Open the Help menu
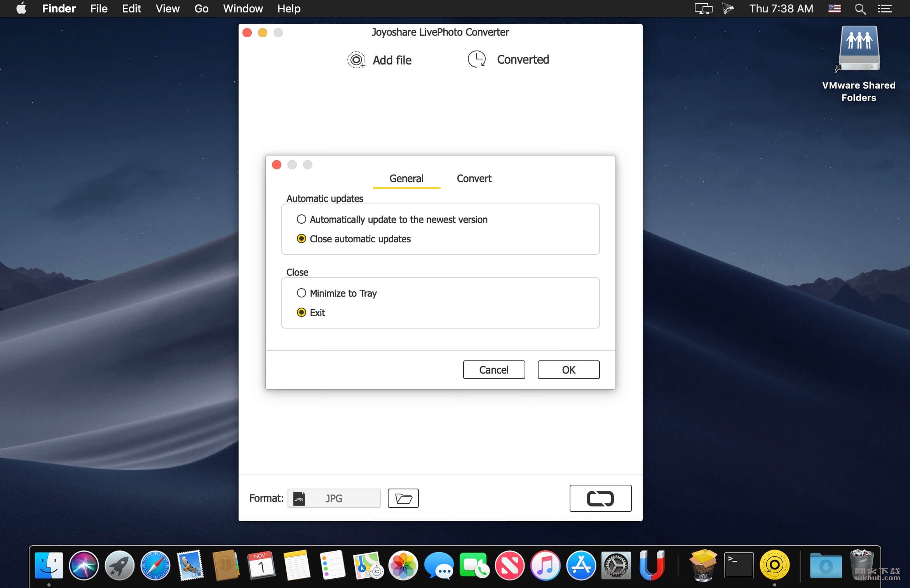The image size is (910, 588). pos(289,9)
